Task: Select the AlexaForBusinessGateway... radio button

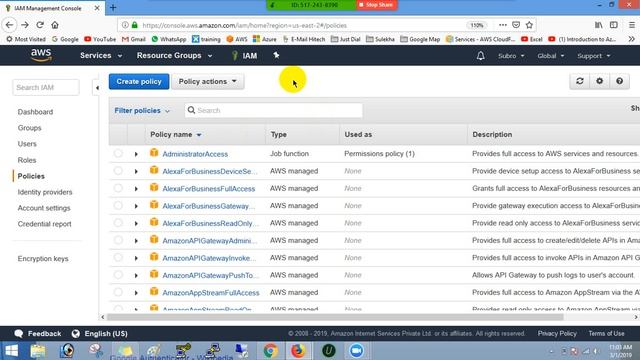Action: [x=118, y=205]
